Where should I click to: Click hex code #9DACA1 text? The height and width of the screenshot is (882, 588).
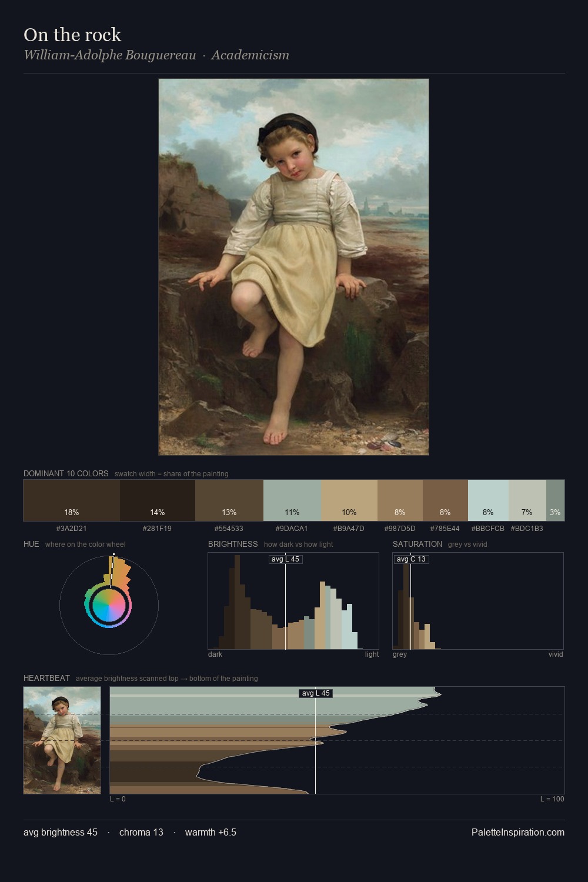click(x=292, y=529)
